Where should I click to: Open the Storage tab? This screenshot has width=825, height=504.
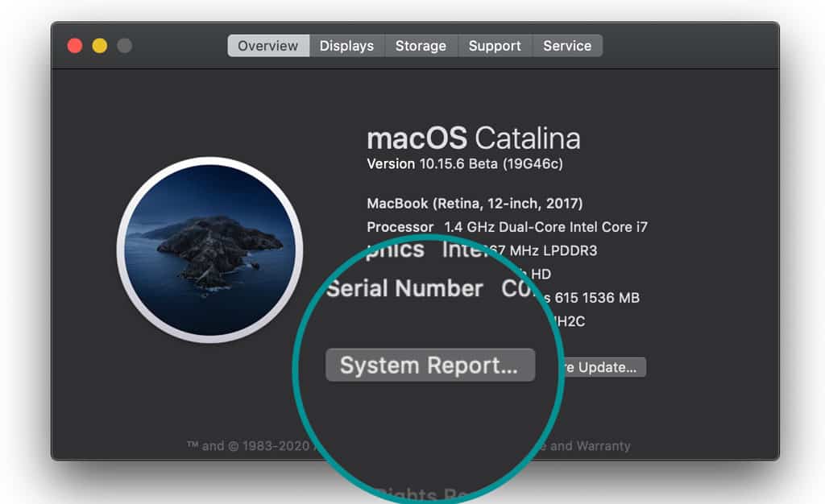point(421,46)
